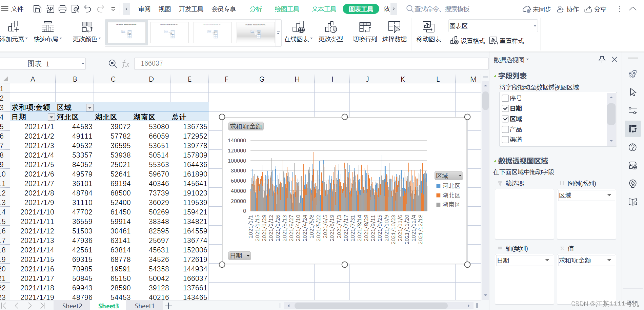The height and width of the screenshot is (310, 644).
Task: Click Select Data (选择数据) icon
Action: [394, 32]
